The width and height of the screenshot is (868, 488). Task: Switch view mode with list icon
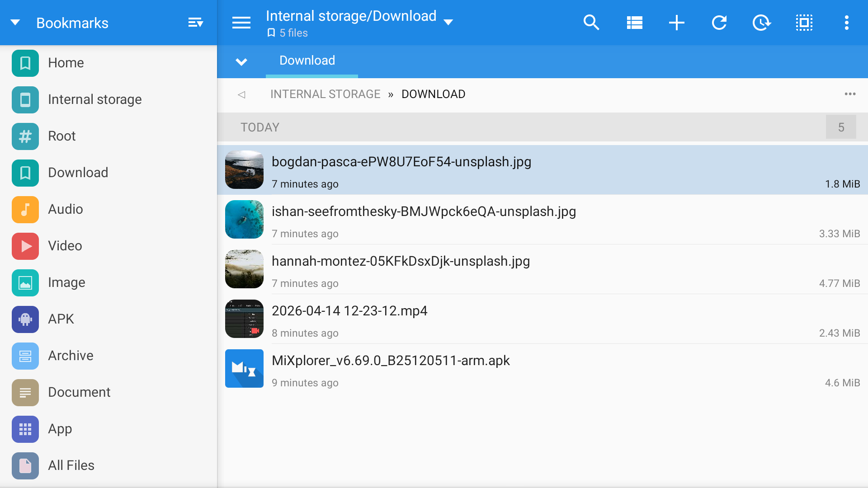pyautogui.click(x=634, y=23)
